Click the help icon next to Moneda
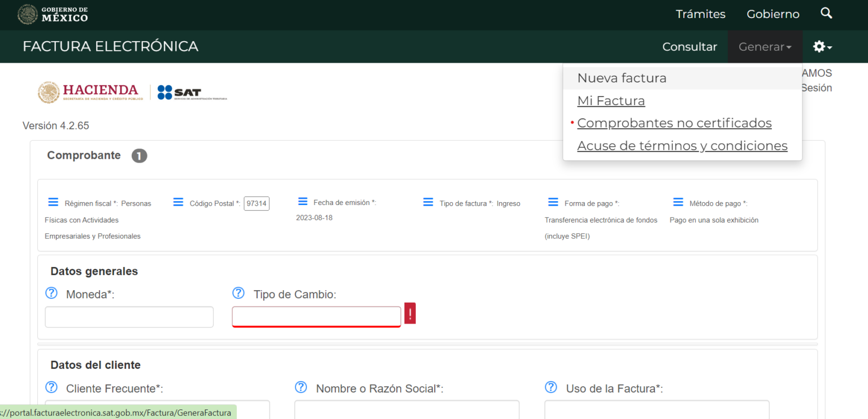The image size is (868, 419). tap(51, 293)
